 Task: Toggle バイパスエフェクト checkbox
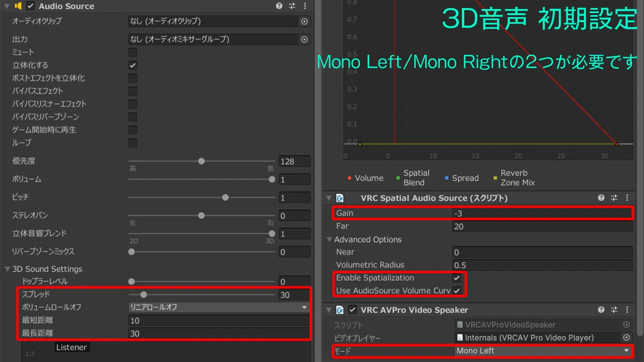tap(133, 91)
